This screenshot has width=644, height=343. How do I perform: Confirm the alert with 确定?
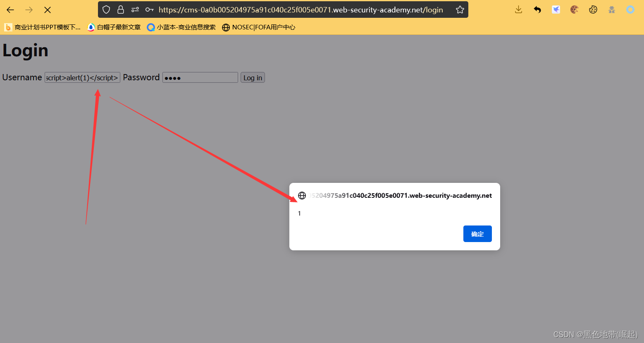(x=477, y=234)
